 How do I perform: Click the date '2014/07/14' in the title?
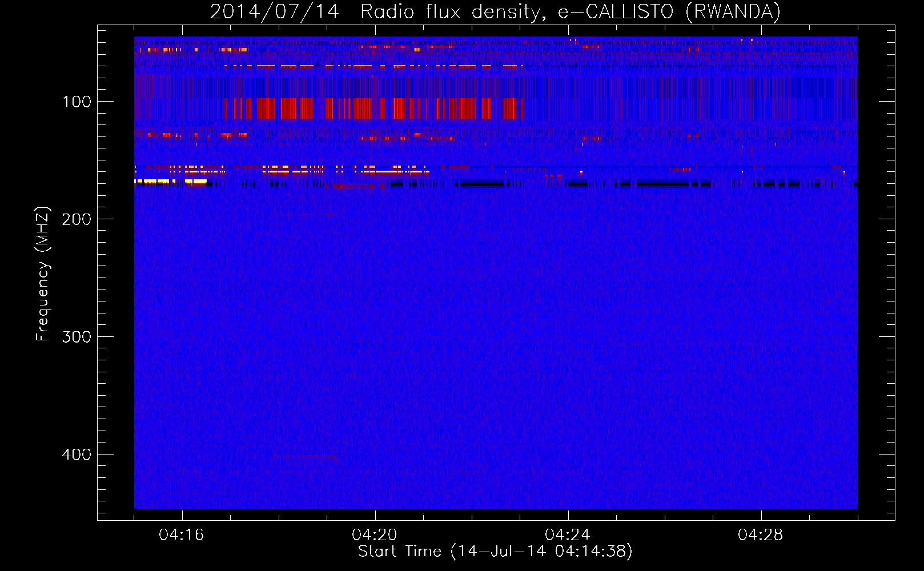(275, 12)
